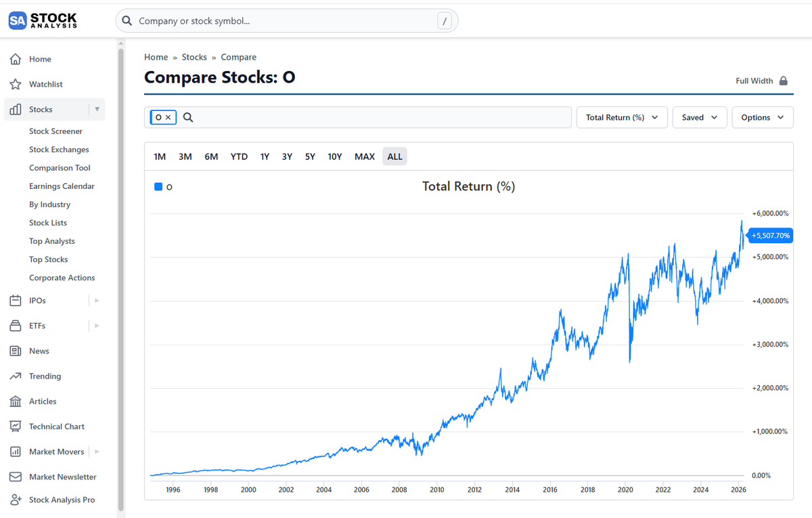Open Stock Screener from sidebar
This screenshot has height=518, width=812.
tap(55, 131)
